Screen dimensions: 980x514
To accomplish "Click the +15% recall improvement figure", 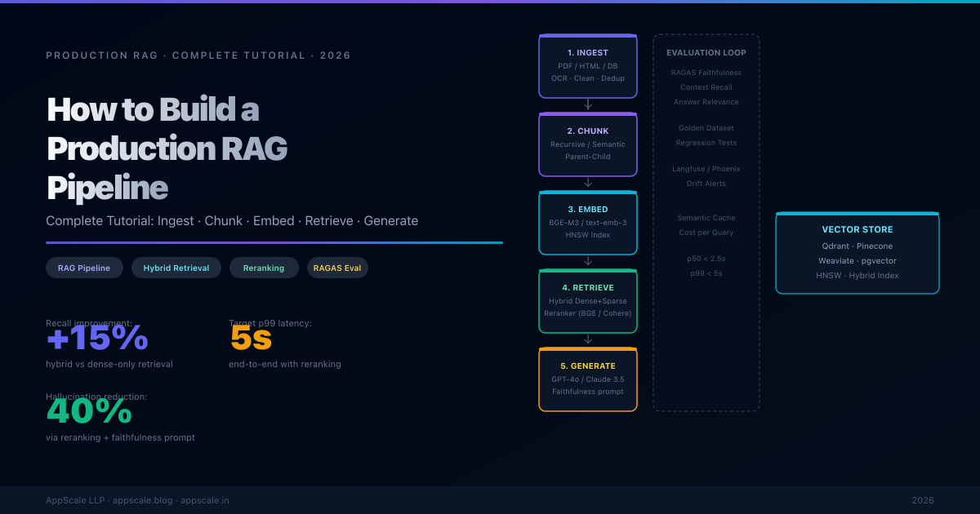I will point(97,339).
